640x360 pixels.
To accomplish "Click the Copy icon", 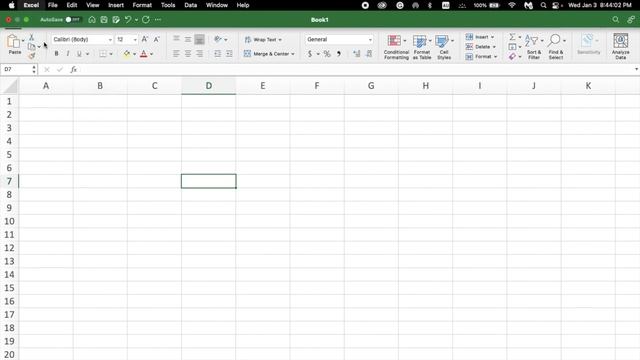I will click(31, 47).
